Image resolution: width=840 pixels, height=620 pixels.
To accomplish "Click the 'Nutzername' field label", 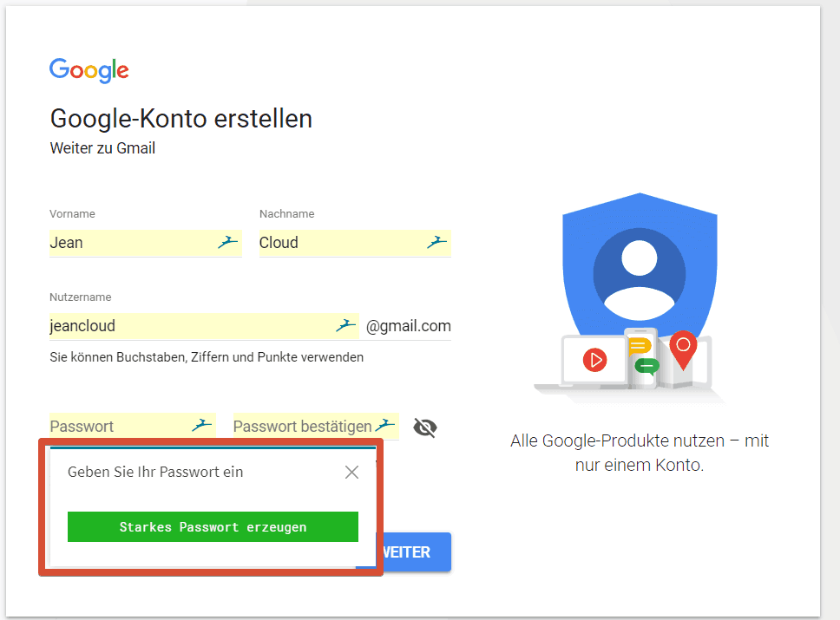I will (x=81, y=297).
